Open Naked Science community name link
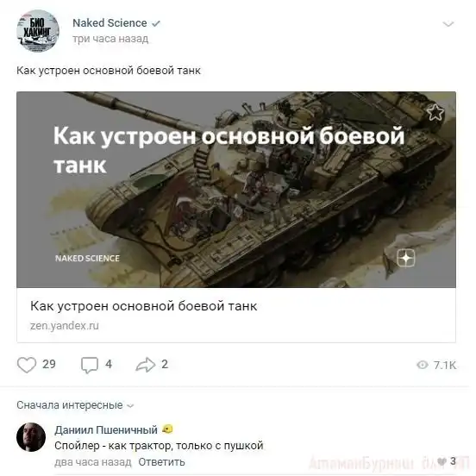The image size is (476, 476). pyautogui.click(x=110, y=23)
